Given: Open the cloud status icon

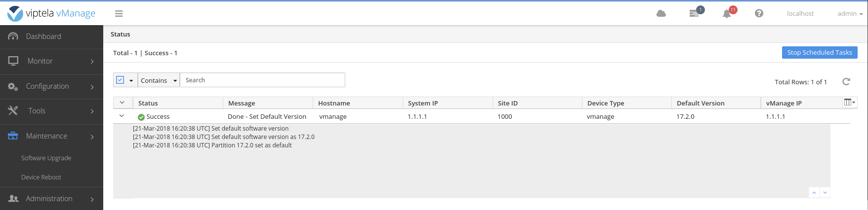Looking at the screenshot, I should pyautogui.click(x=661, y=14).
